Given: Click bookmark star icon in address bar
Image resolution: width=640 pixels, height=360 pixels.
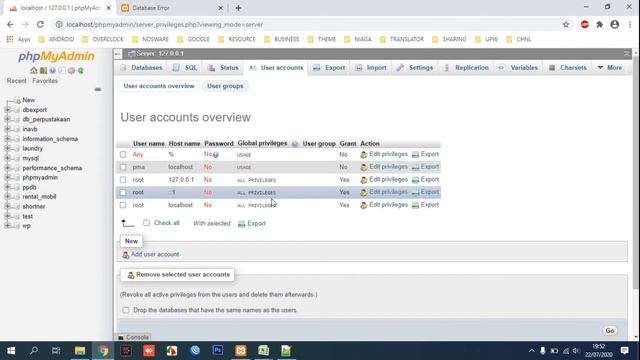Looking at the screenshot, I should click(x=566, y=24).
